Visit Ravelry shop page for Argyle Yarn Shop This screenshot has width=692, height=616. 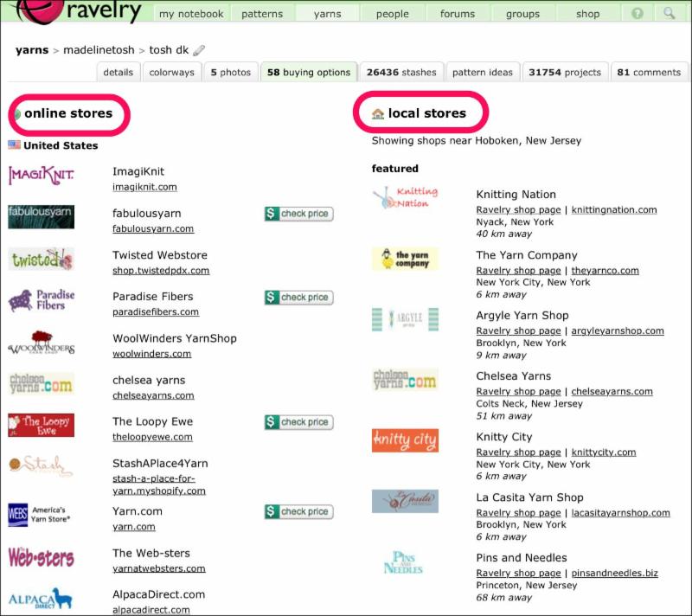518,330
